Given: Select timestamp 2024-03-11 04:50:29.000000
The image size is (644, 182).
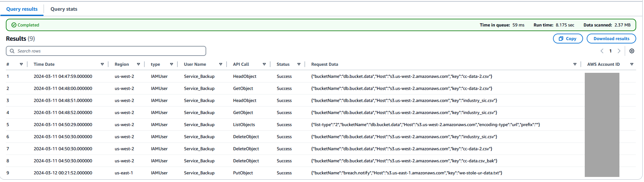Looking at the screenshot, I should 63,125.
